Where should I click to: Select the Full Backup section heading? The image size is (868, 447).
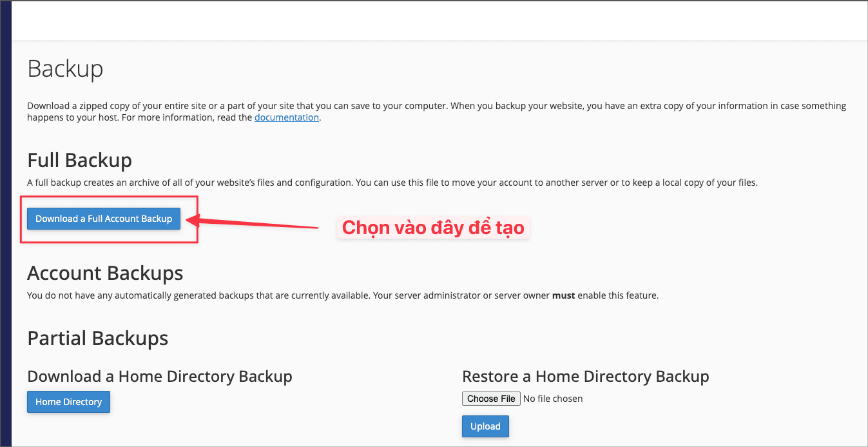coord(79,160)
